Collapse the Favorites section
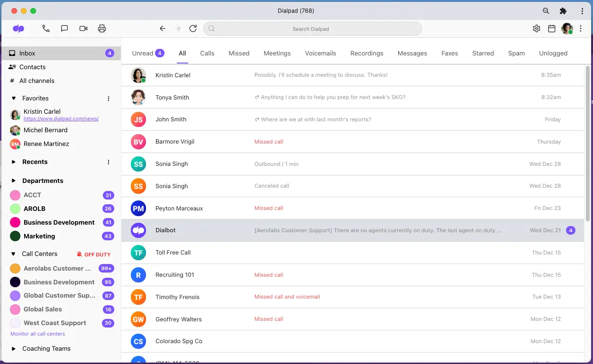 pos(14,99)
